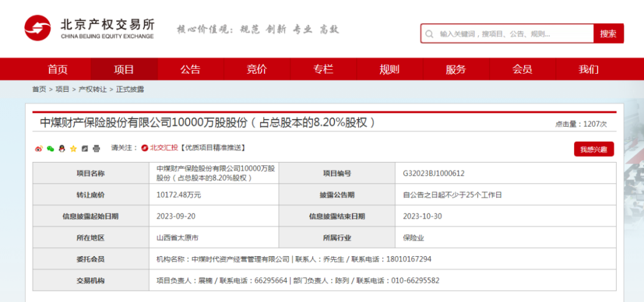Click the 点击量：1207次 counter
Screen dimensions: 644x302
pos(581,124)
